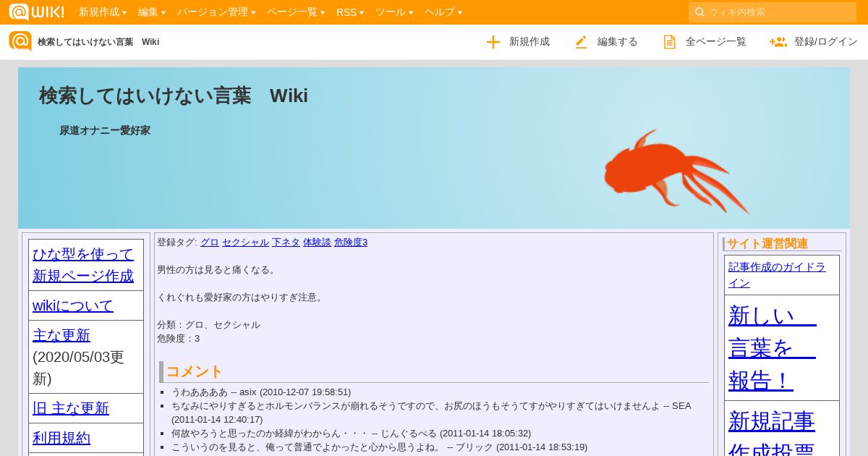Screen dimensions: 868x456
Task: Click the search magnifier icon
Action: coord(699,12)
